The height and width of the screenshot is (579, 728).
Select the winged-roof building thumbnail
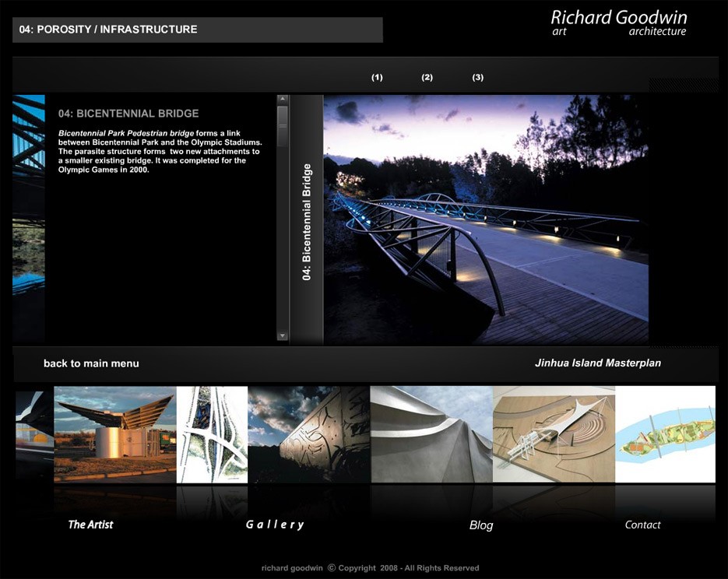click(x=115, y=435)
